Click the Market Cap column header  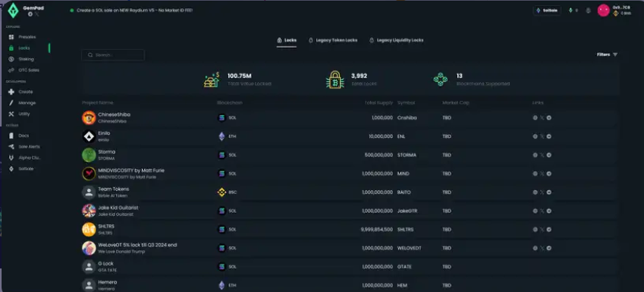click(456, 103)
